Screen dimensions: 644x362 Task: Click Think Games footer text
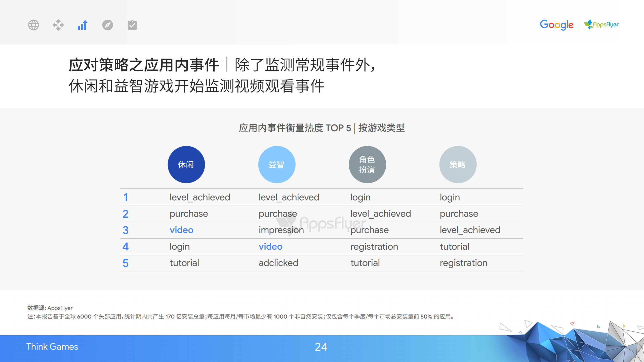[52, 347]
